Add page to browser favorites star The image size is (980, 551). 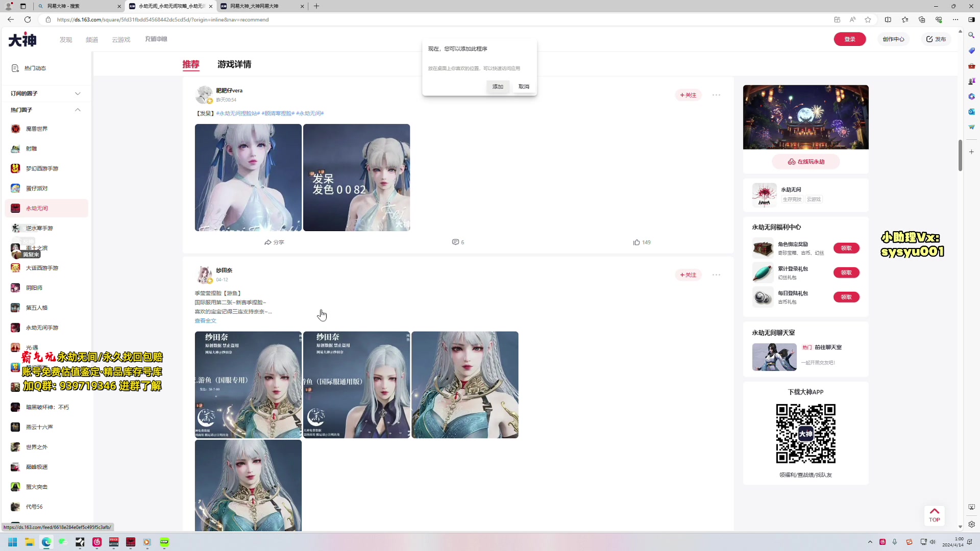(868, 19)
